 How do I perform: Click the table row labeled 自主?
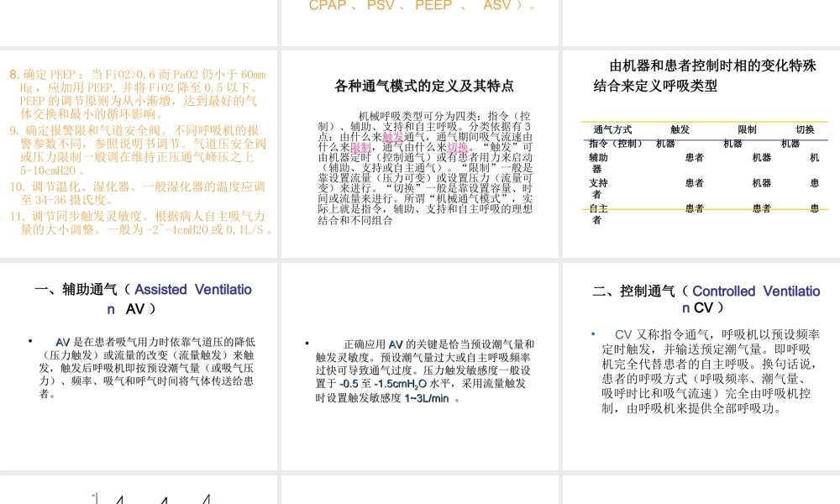pyautogui.click(x=596, y=210)
